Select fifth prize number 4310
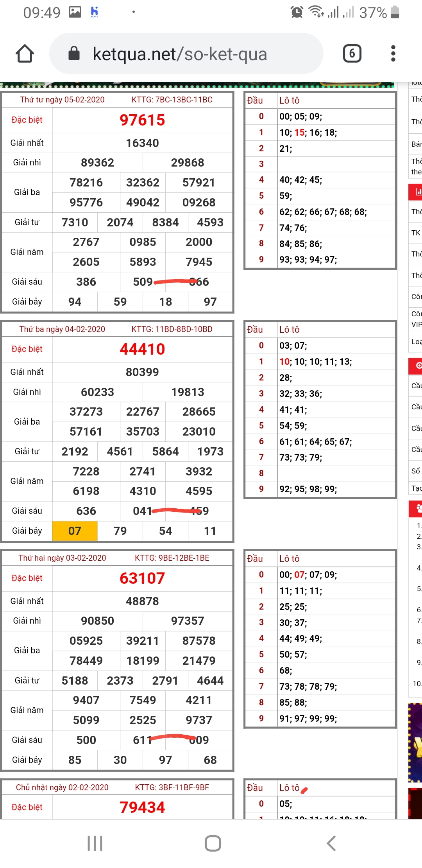Screen dimensions: 422x868 [x=143, y=491]
